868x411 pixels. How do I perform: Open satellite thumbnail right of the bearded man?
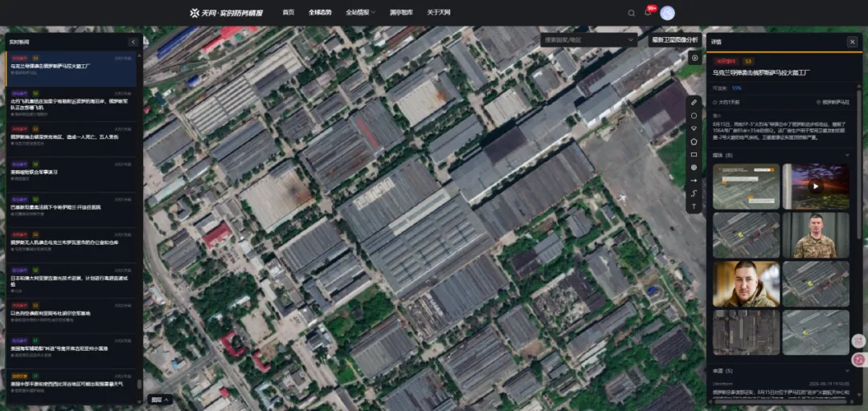click(816, 284)
